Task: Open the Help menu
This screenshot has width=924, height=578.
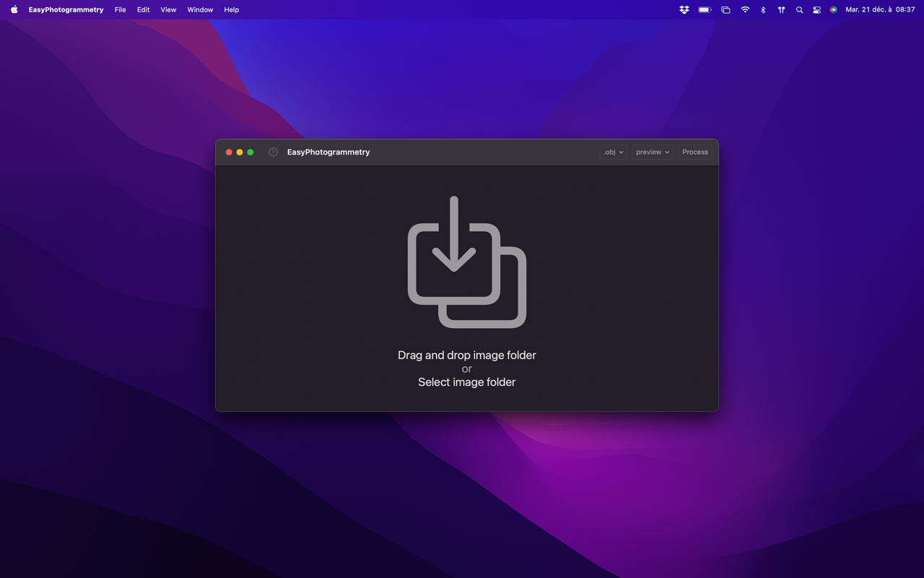Action: coord(231,10)
